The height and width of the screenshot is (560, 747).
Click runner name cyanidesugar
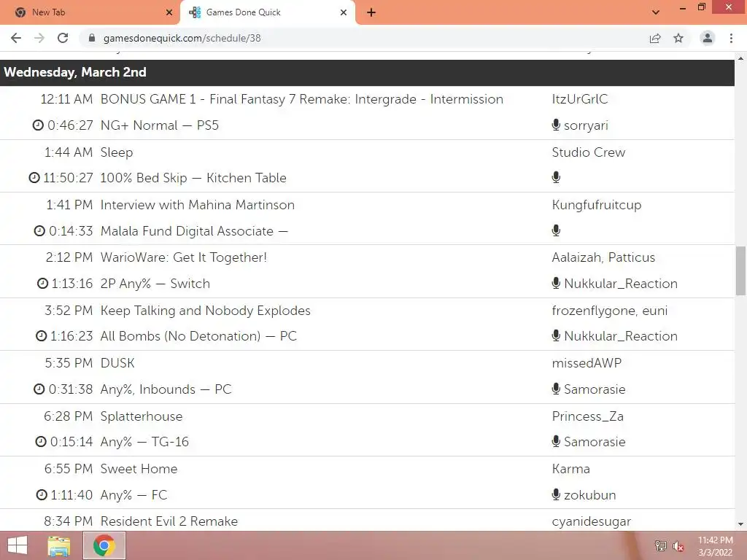(591, 521)
